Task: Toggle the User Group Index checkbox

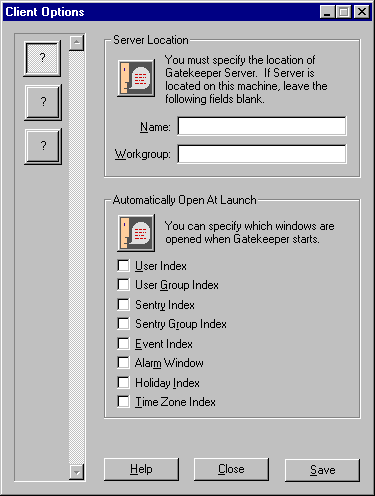Action: (x=123, y=285)
